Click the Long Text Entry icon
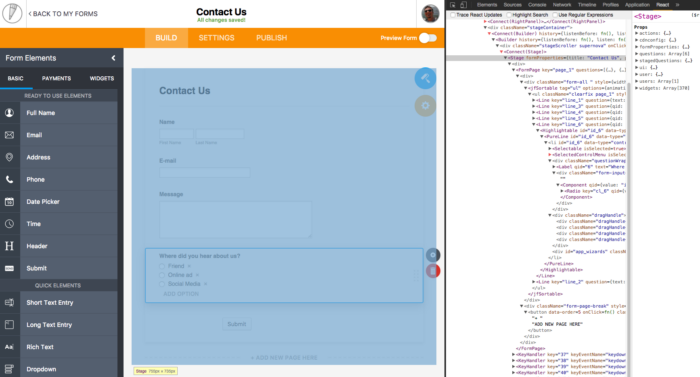Screen dimensions: 700x377 click(9, 325)
